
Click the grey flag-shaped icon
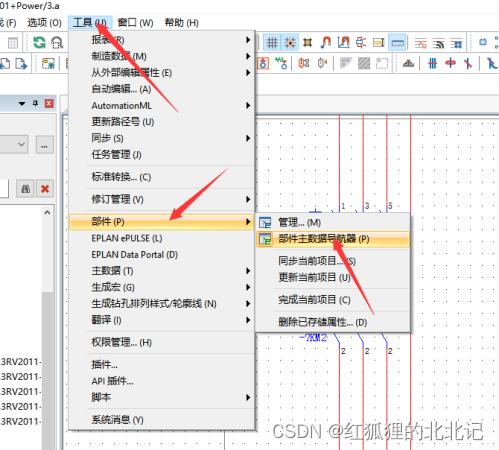(x=346, y=63)
